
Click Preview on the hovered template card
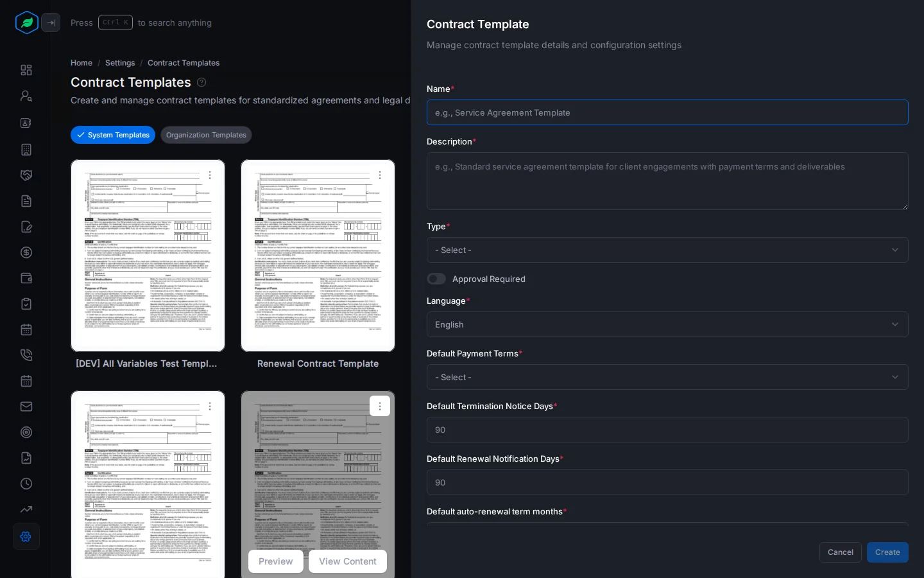[x=276, y=561]
